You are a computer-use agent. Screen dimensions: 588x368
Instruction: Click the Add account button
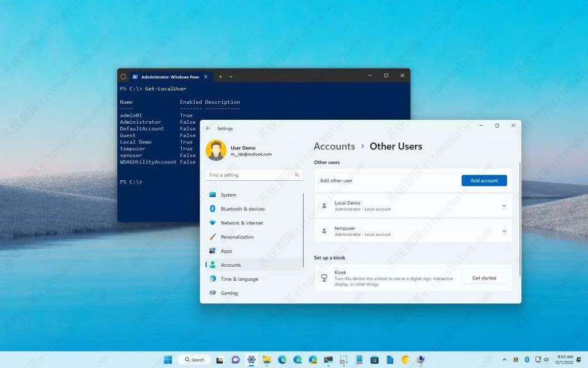coord(484,181)
